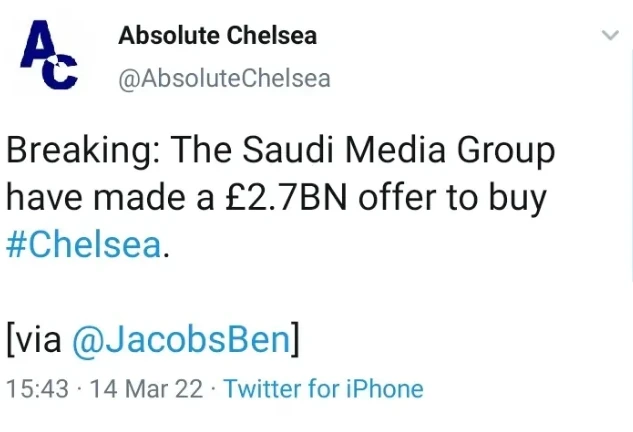
Task: Click "Saudi Media Group" in tweet text
Action: pos(402,152)
